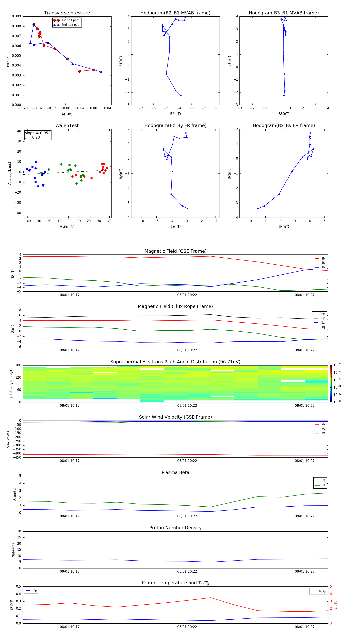Click the "Hodogram(B3_B1 MVAB frame)" title
The image size is (351, 644).
click(284, 13)
